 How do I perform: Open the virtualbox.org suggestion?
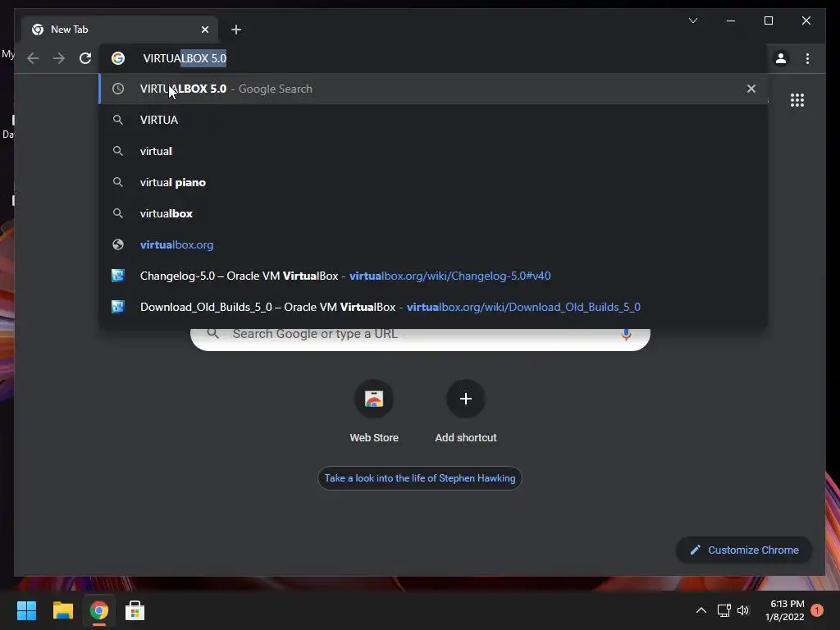433,244
